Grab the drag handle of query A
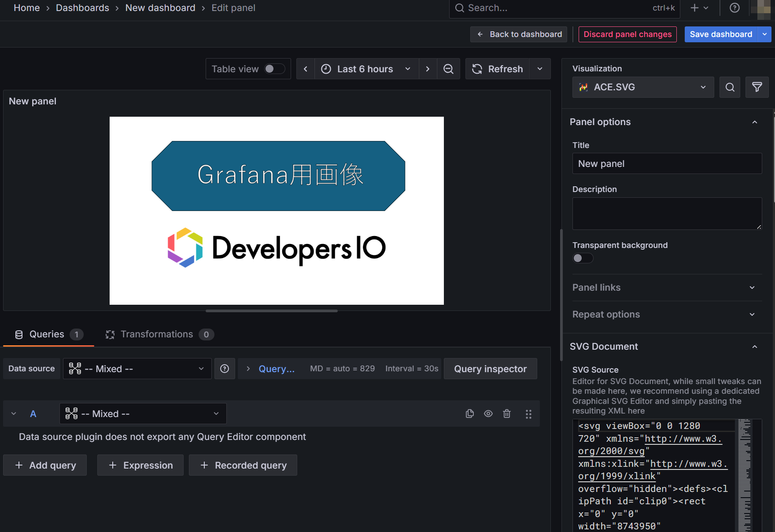Image resolution: width=775 pixels, height=532 pixels. pyautogui.click(x=528, y=414)
